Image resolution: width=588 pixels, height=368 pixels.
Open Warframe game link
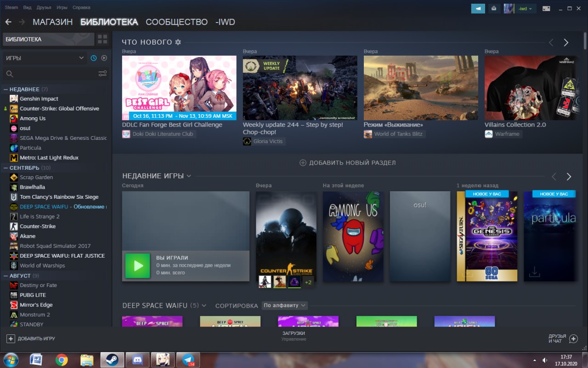503,134
